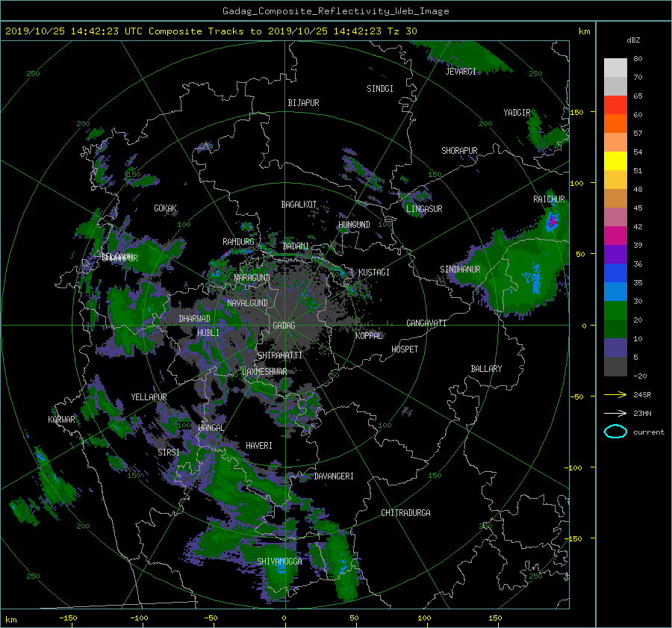The image size is (672, 628).
Task: Click the magenta 39 dBZ legend swatch
Action: pyautogui.click(x=615, y=235)
